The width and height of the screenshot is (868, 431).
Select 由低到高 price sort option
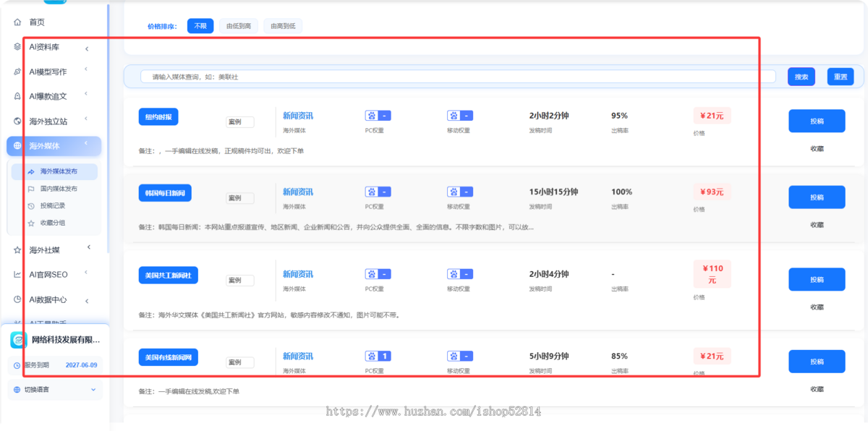239,26
